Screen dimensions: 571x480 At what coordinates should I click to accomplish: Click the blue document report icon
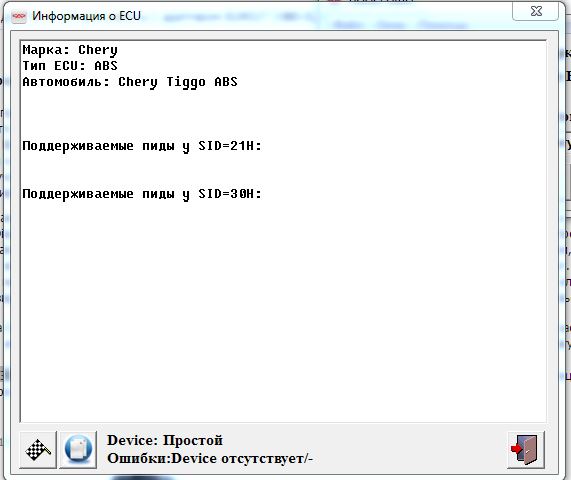tap(78, 450)
